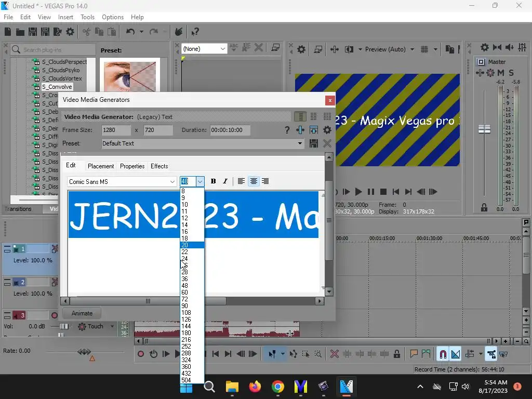The width and height of the screenshot is (532, 399).
Task: Open the Options menu
Action: tap(113, 17)
